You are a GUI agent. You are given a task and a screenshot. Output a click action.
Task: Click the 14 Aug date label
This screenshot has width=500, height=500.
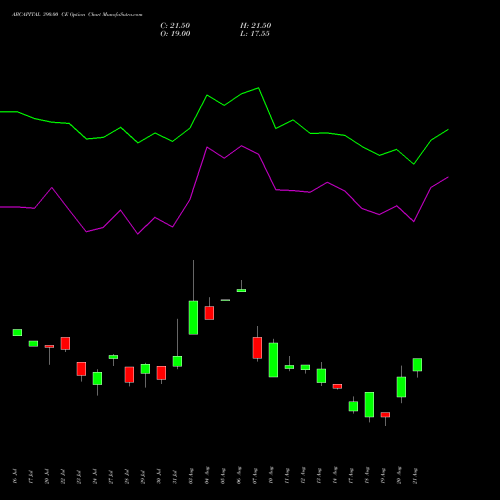pos(335,476)
